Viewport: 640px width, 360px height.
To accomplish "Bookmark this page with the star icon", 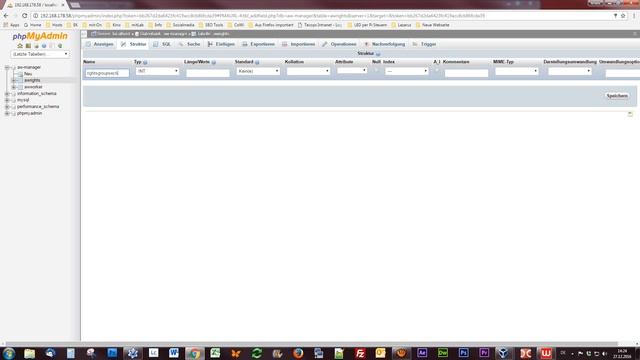I will coord(623,16).
